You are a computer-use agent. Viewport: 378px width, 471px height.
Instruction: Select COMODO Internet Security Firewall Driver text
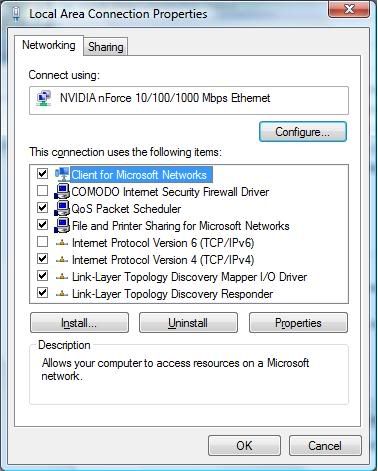[x=170, y=192]
